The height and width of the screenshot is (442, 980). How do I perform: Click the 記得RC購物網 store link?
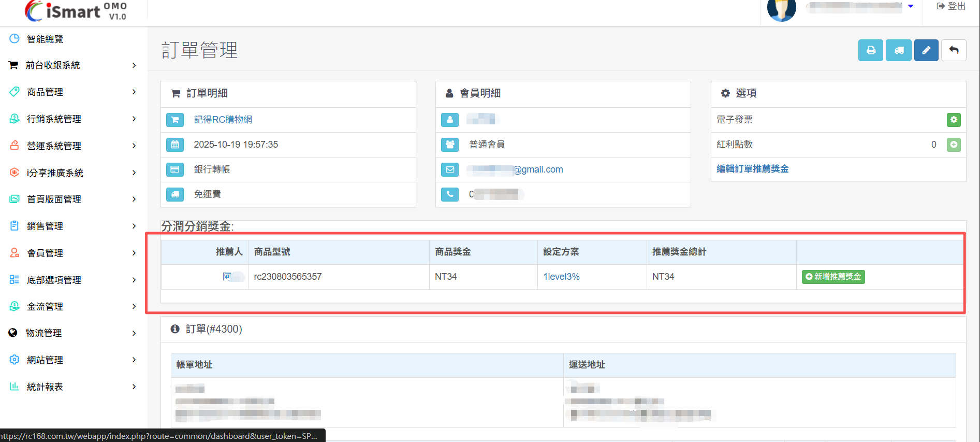[223, 120]
